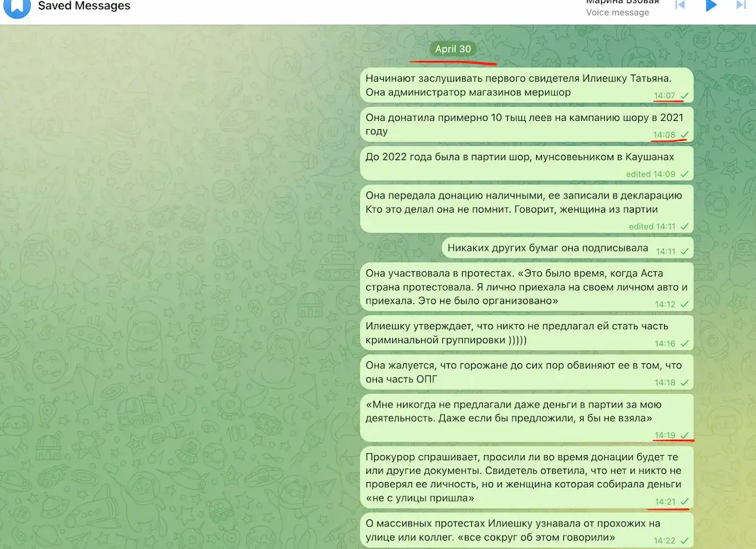The height and width of the screenshot is (549, 756).
Task: Click the 14:08 timestamp
Action: click(x=665, y=134)
